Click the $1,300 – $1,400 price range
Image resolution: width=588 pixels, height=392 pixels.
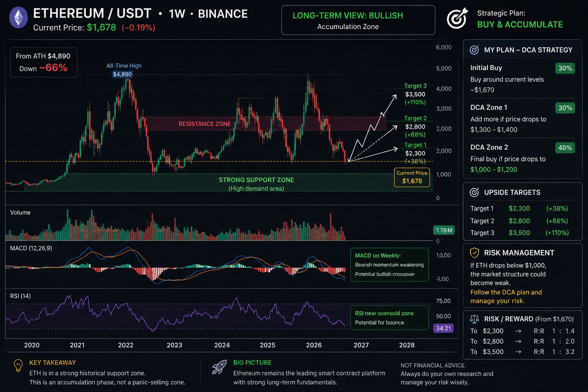click(x=494, y=129)
